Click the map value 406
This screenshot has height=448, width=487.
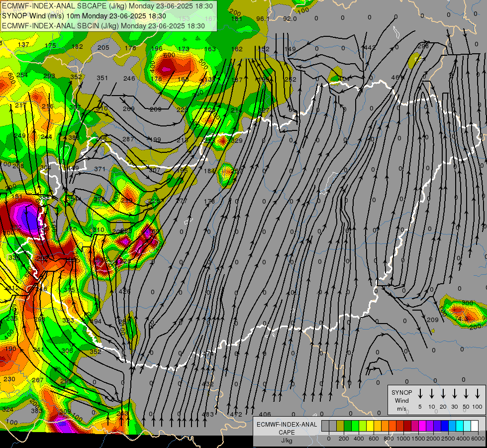point(265,414)
